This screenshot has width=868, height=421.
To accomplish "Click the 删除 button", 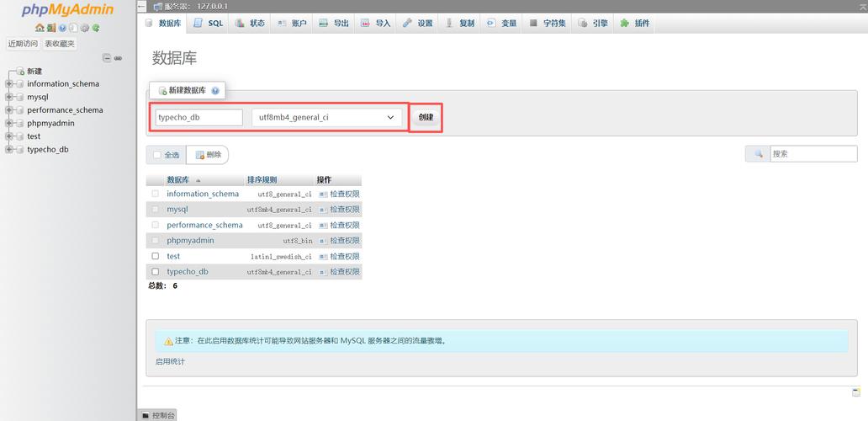I will coord(208,155).
